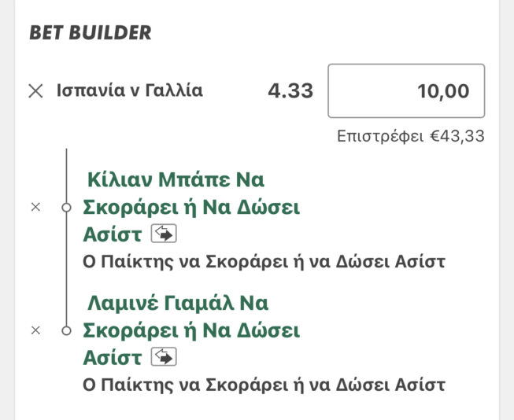Click the description text under Γιαμάλ selection
The height and width of the screenshot is (420, 514).
tap(264, 385)
